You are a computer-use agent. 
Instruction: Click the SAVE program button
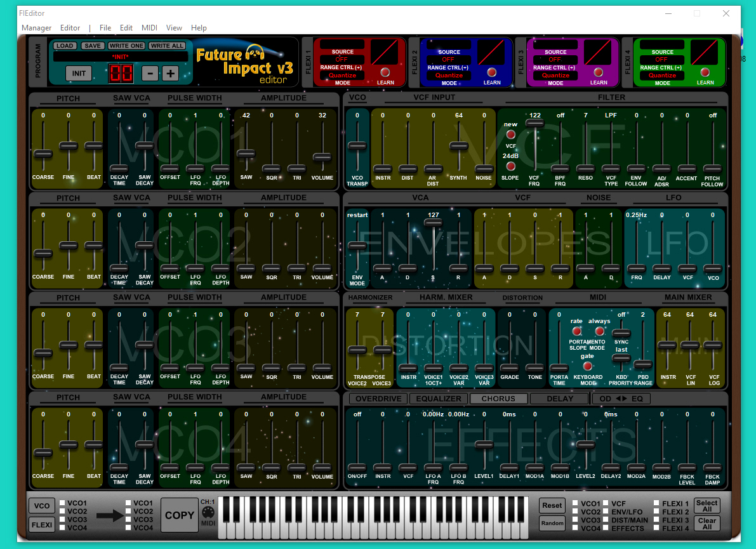point(92,46)
